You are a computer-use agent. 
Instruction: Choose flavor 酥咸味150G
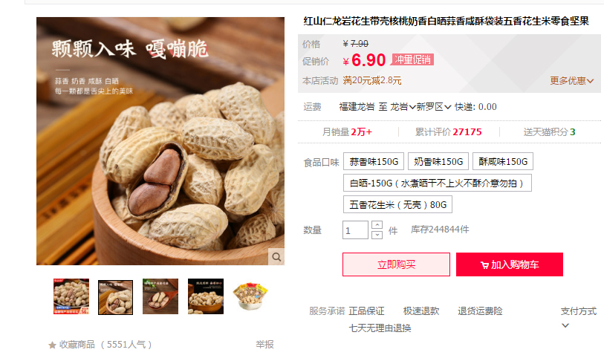pos(503,161)
